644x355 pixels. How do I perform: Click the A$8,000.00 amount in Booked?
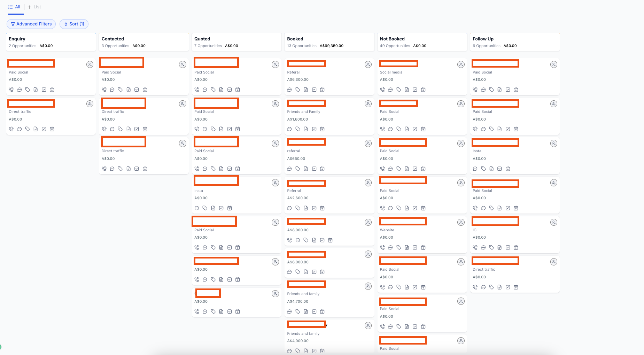point(298,230)
